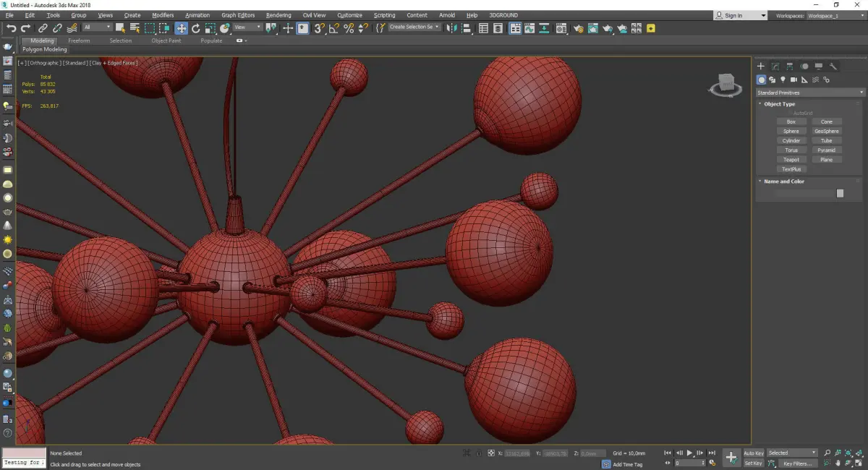The height and width of the screenshot is (470, 868).
Task: Switch to the Modify panel icon
Action: coord(775,67)
